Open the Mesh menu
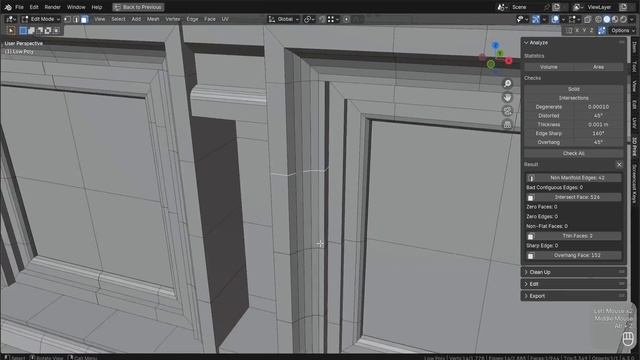The image size is (640, 360). [153, 19]
